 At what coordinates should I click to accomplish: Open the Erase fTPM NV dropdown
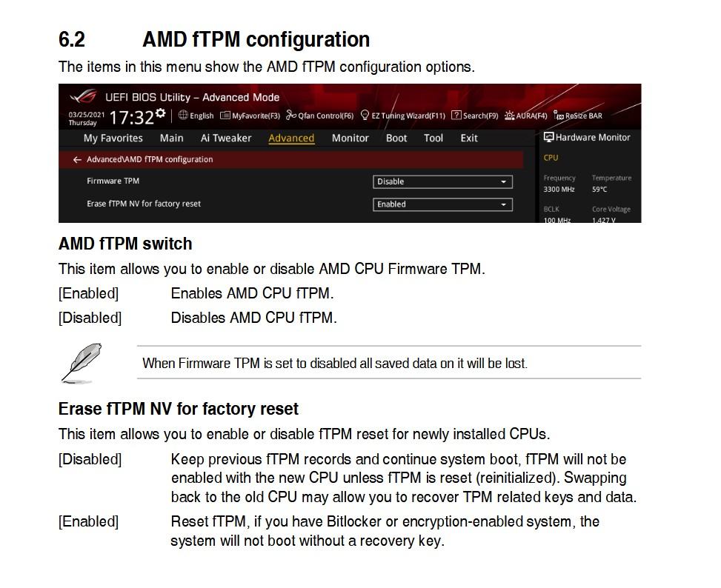442,204
